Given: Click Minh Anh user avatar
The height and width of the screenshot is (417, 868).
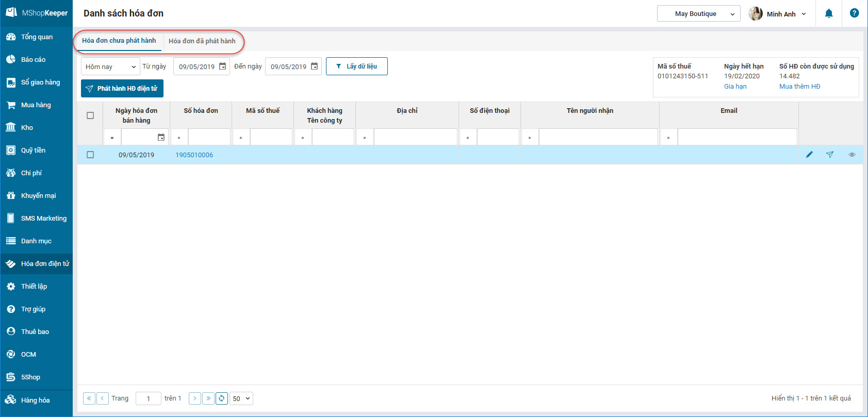Looking at the screenshot, I should point(756,14).
